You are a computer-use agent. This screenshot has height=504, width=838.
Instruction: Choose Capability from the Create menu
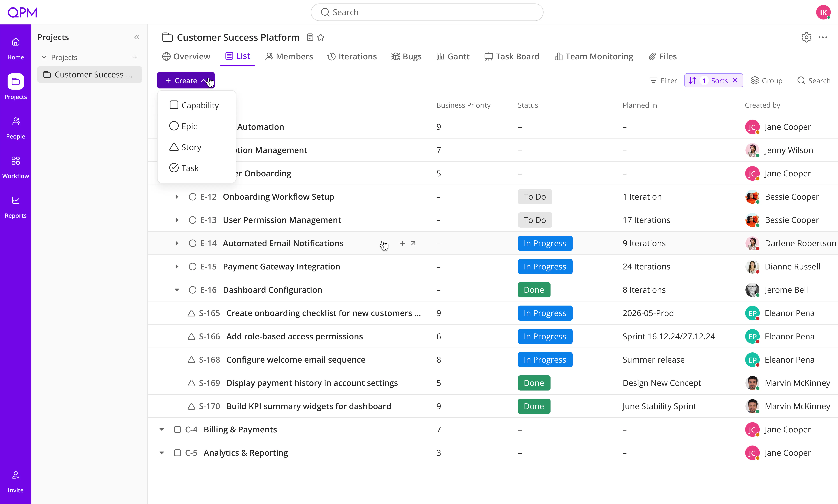point(196,105)
